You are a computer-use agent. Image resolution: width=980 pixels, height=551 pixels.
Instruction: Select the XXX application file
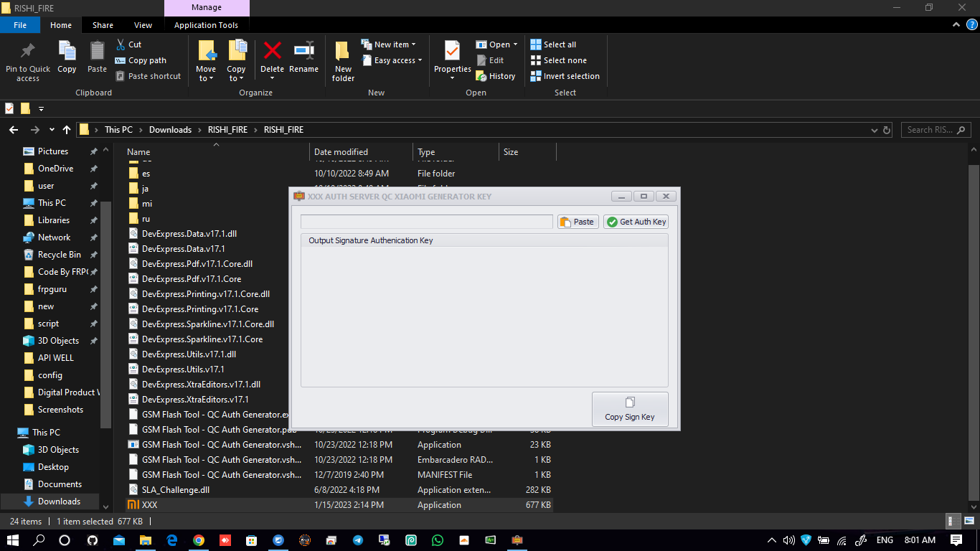339,505
